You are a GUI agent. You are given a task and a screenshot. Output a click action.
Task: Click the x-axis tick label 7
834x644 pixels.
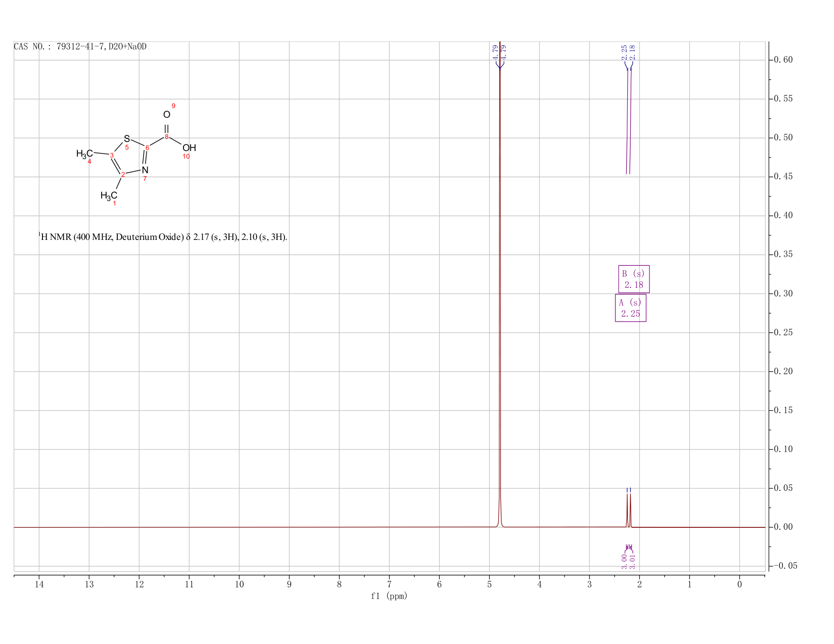[x=389, y=585]
